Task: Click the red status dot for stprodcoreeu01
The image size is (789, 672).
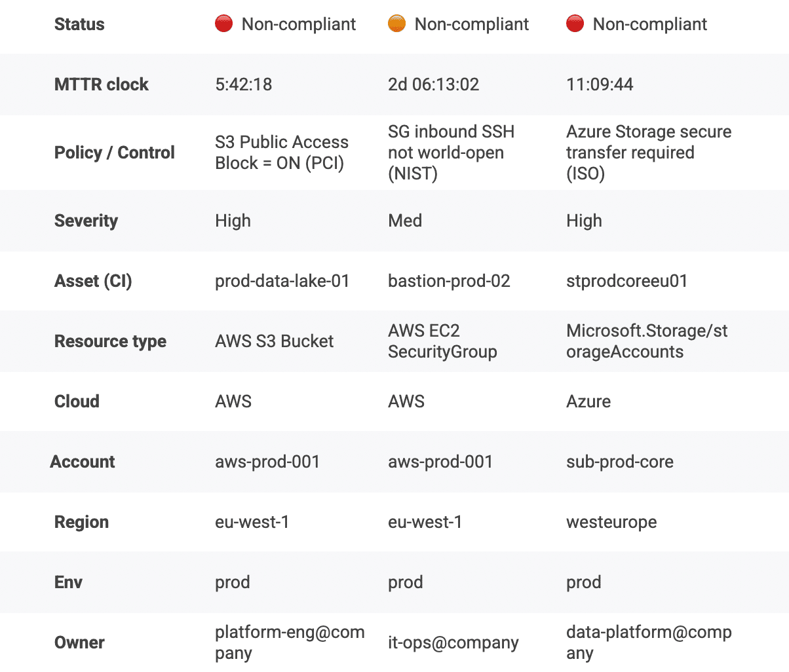Action: (x=575, y=25)
